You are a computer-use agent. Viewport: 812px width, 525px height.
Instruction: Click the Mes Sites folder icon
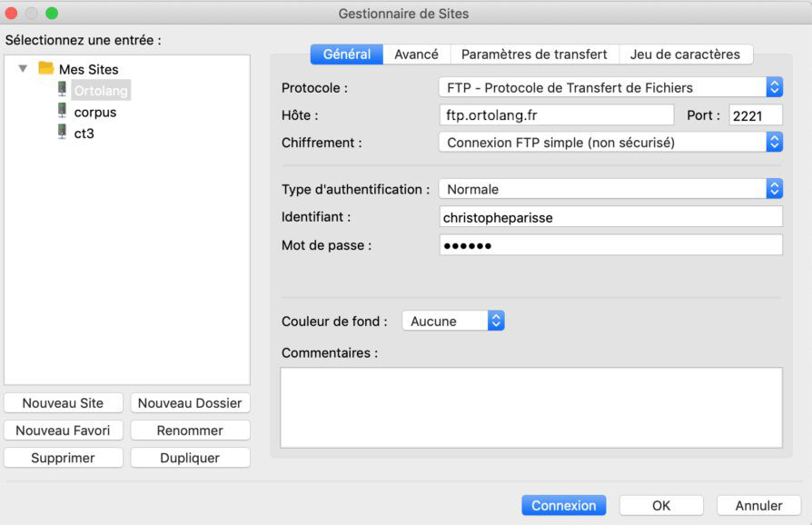tap(46, 68)
